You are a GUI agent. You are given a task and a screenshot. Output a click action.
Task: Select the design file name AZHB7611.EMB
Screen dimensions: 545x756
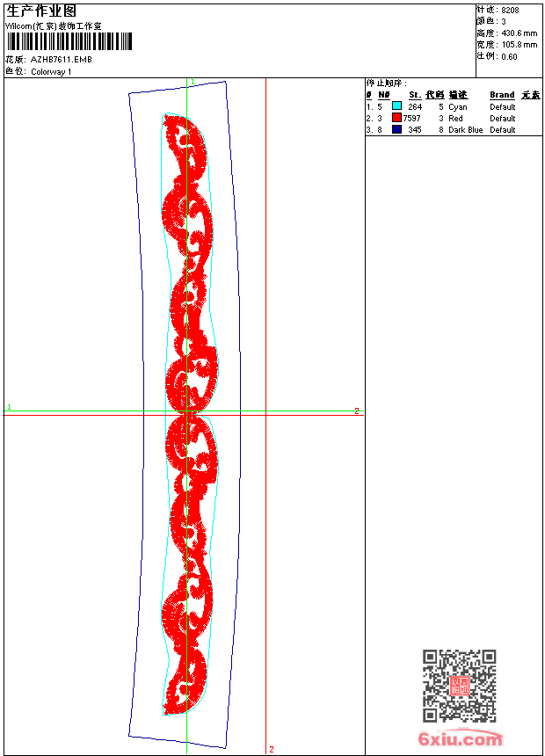(62, 59)
